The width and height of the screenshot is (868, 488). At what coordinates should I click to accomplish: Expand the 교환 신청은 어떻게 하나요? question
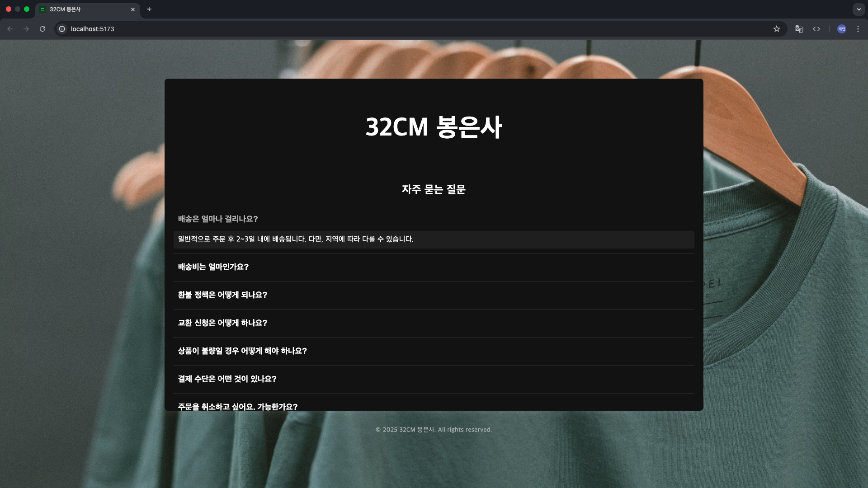[x=434, y=323]
